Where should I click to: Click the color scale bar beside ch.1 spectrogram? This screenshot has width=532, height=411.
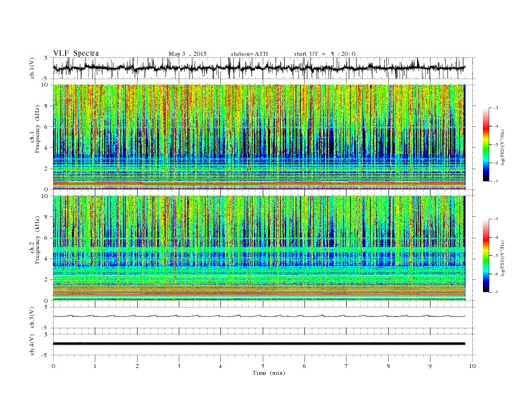486,144
